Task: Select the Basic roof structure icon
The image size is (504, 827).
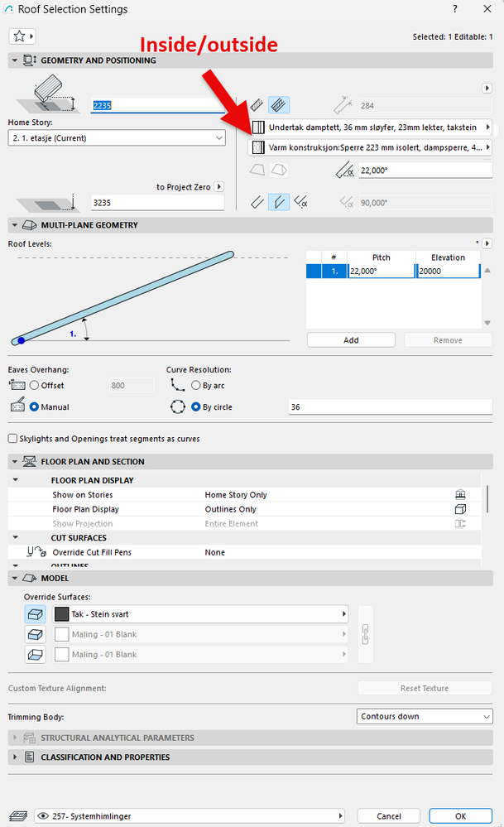Action: coord(257,105)
